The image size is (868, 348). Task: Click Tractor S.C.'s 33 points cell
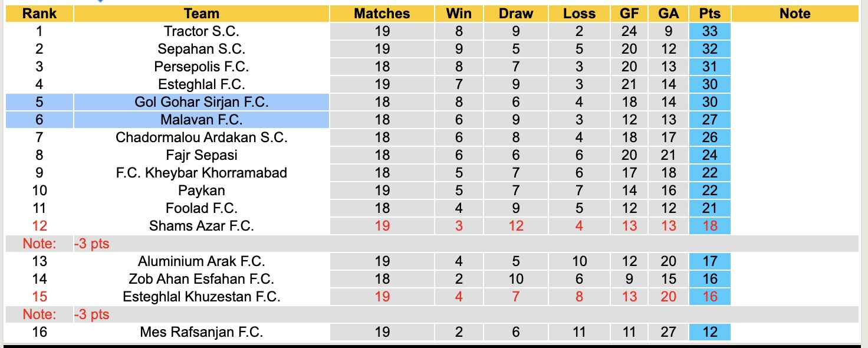[x=709, y=31]
